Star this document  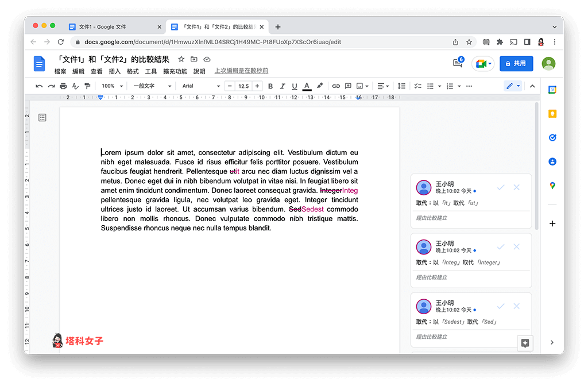[181, 59]
